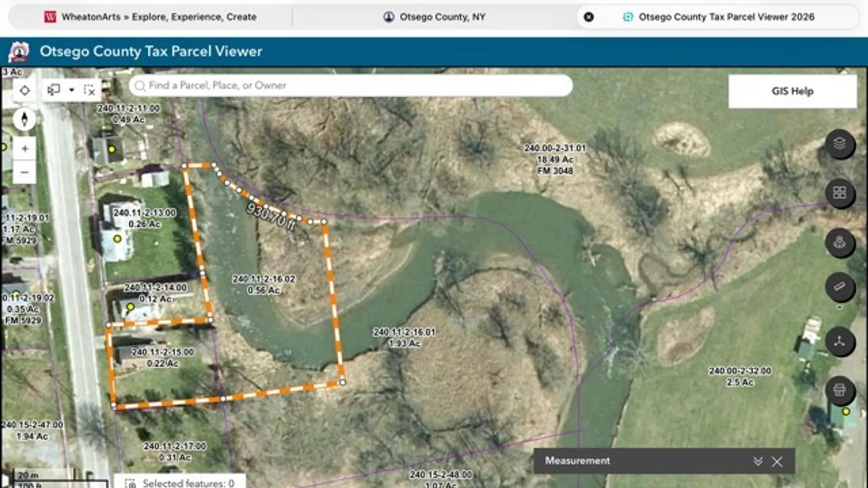Open the stacked-tiers widget icon below basemap
868x488 pixels.
(840, 243)
